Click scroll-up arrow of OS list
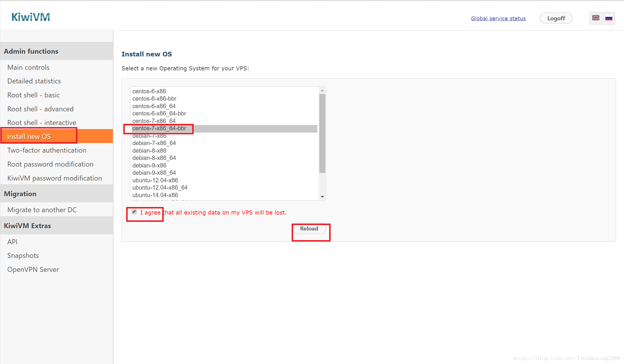This screenshot has width=624, height=364. click(x=322, y=90)
